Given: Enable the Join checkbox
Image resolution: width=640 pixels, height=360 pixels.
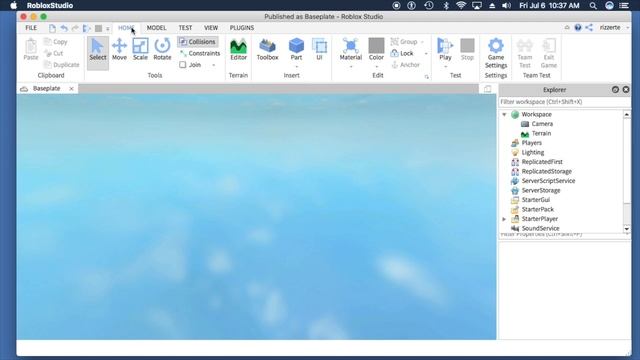Looking at the screenshot, I should point(183,64).
